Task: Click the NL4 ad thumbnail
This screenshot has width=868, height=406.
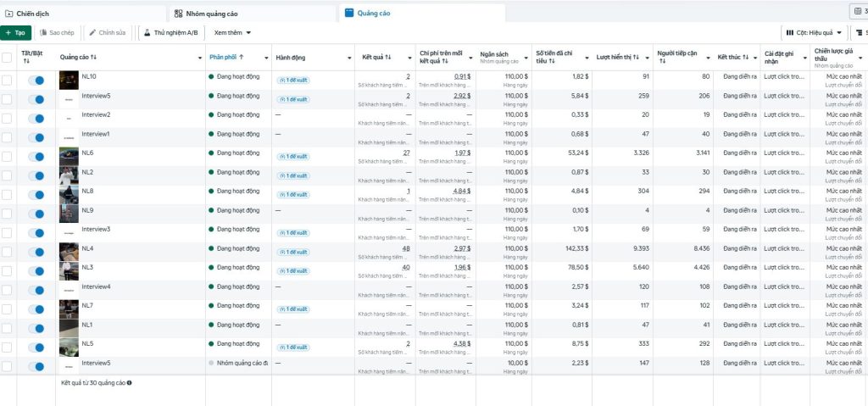Action: 69,252
